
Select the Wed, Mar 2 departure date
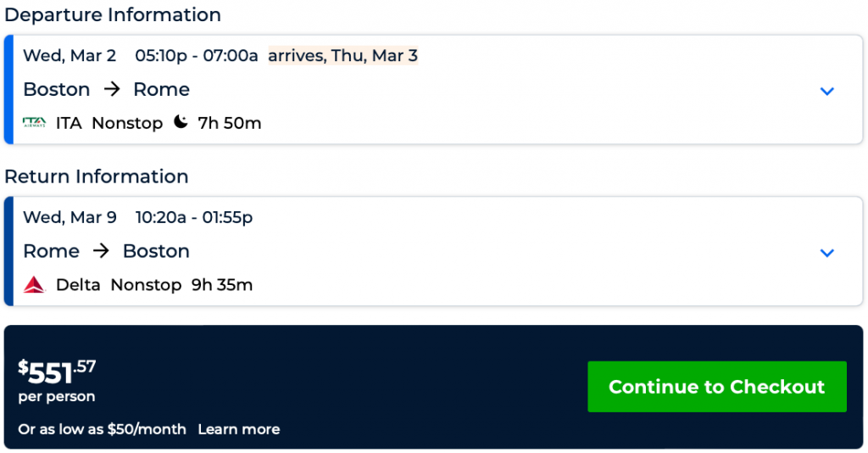(70, 56)
